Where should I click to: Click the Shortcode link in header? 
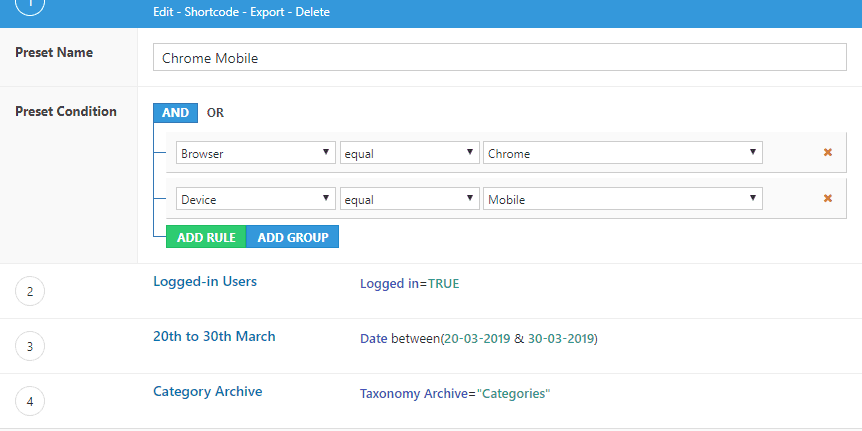(x=209, y=12)
